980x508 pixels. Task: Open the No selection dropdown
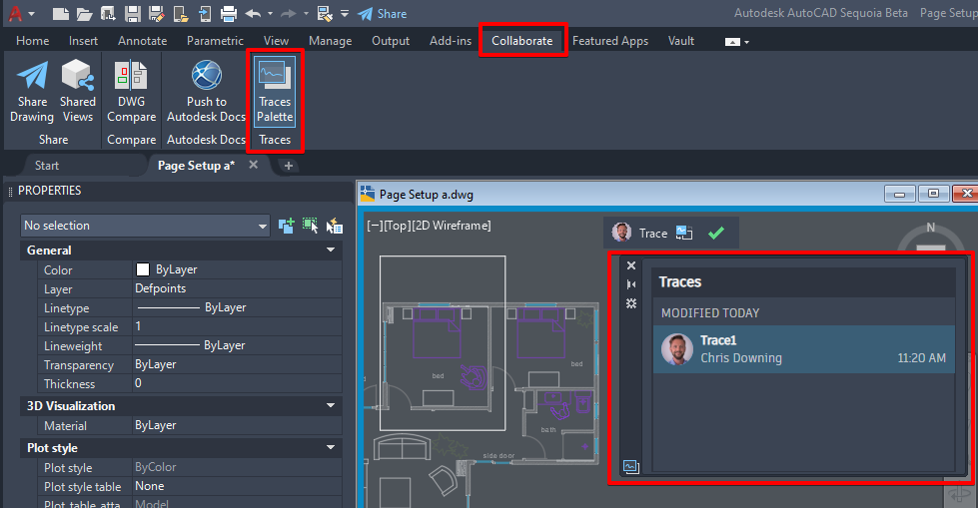145,226
